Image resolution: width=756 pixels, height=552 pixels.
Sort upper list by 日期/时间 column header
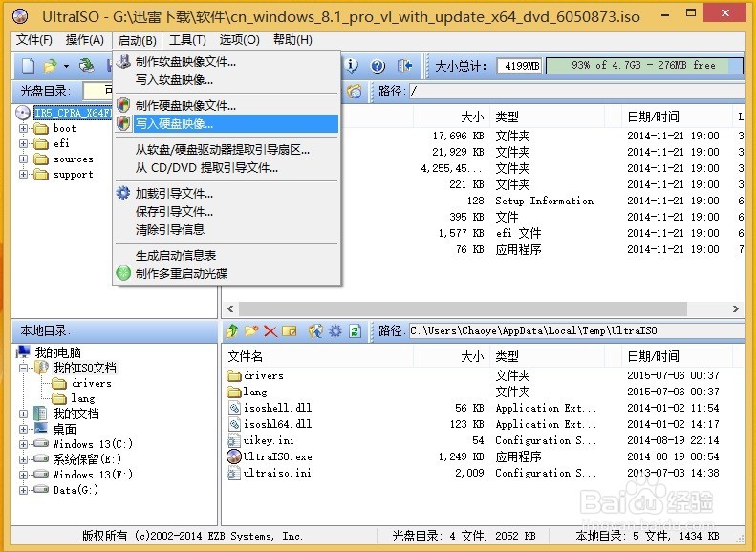point(677,117)
